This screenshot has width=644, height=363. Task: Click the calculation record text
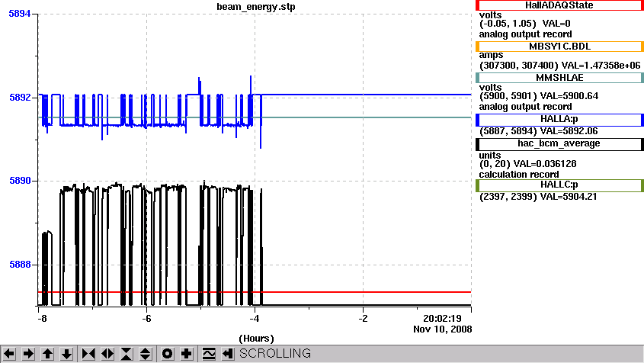pos(519,175)
